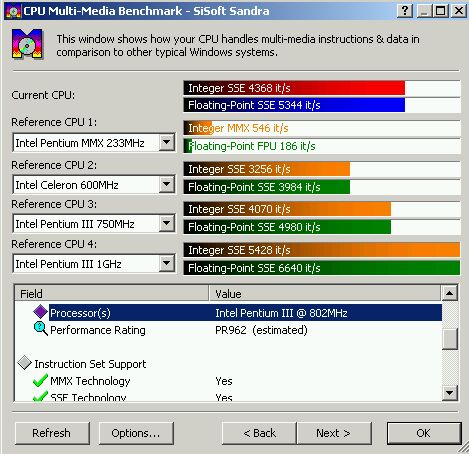Click the MMX Technology green checkmark icon

point(40,380)
